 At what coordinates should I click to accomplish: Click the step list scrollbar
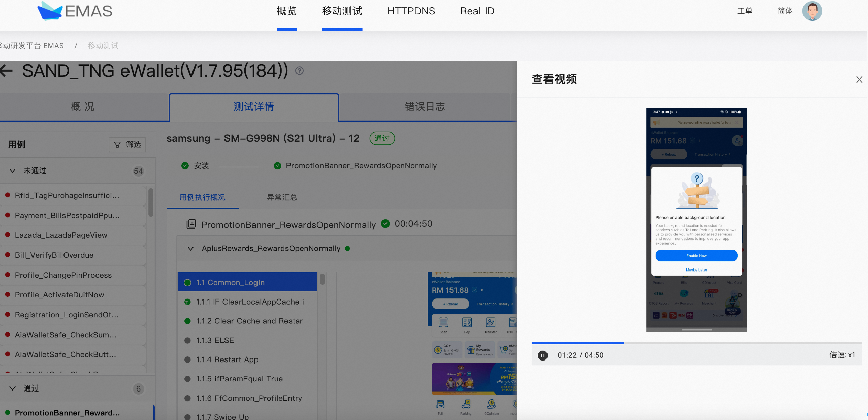click(x=322, y=279)
